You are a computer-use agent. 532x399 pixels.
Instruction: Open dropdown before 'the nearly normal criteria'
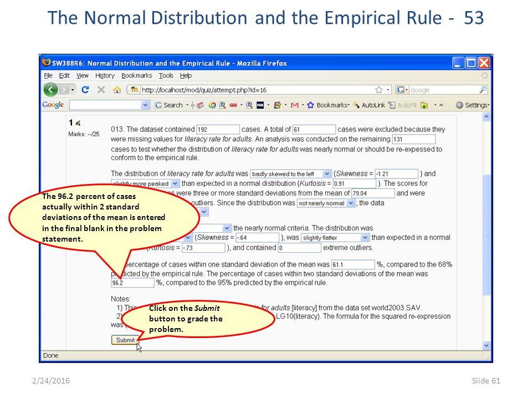tap(227, 228)
